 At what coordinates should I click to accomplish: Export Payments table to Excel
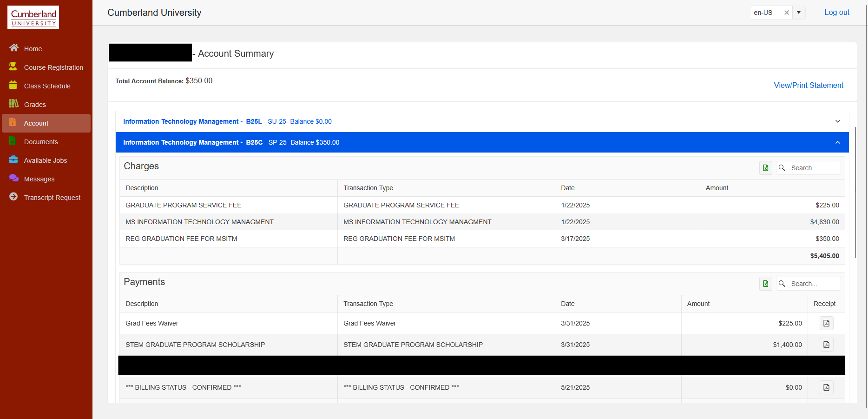(x=766, y=284)
